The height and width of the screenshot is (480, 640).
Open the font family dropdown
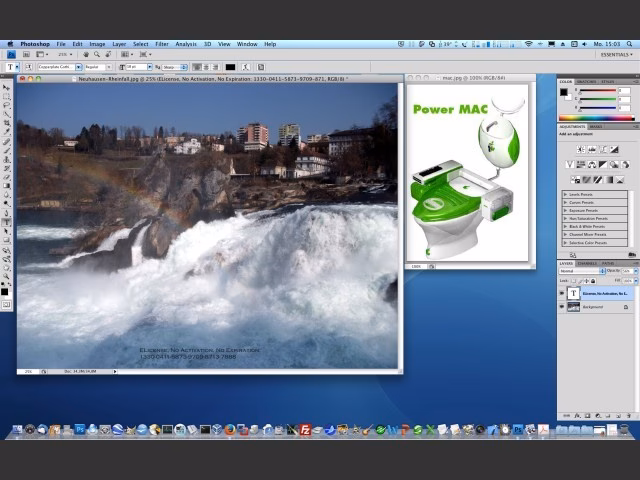[x=78, y=67]
